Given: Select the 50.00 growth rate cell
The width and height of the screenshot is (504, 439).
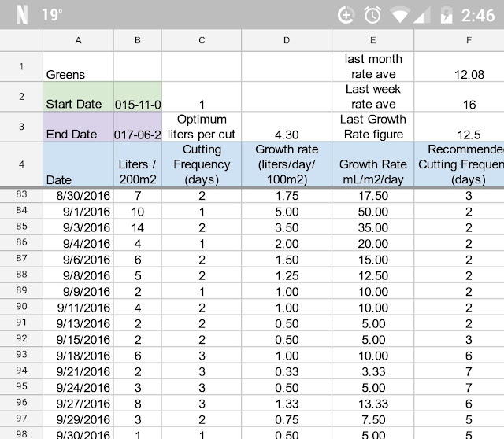Looking at the screenshot, I should pos(373,212).
